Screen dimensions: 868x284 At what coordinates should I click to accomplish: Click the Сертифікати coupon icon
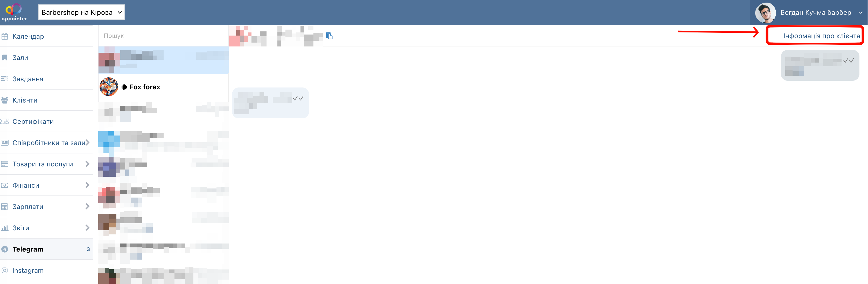5,121
